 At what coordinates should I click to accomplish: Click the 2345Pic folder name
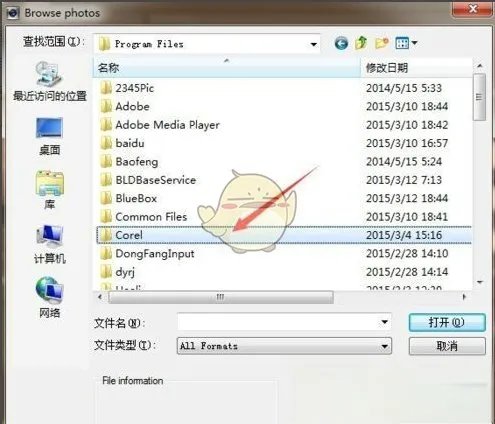(135, 88)
